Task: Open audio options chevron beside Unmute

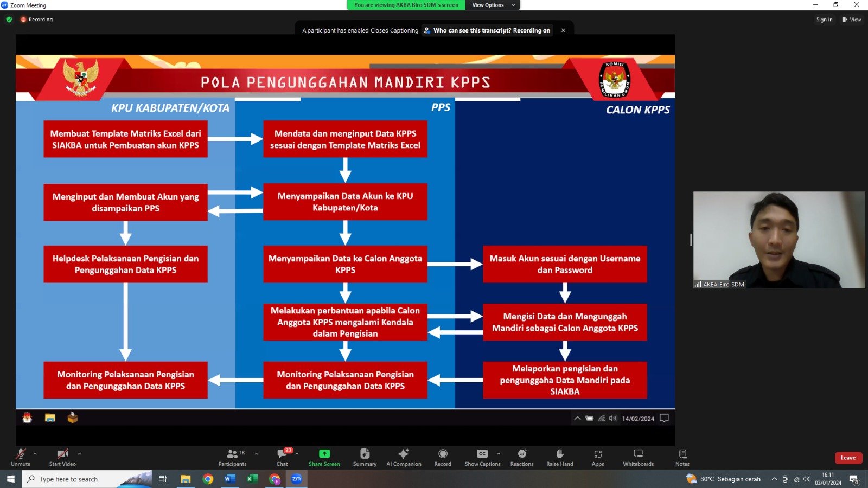Action: (x=35, y=453)
